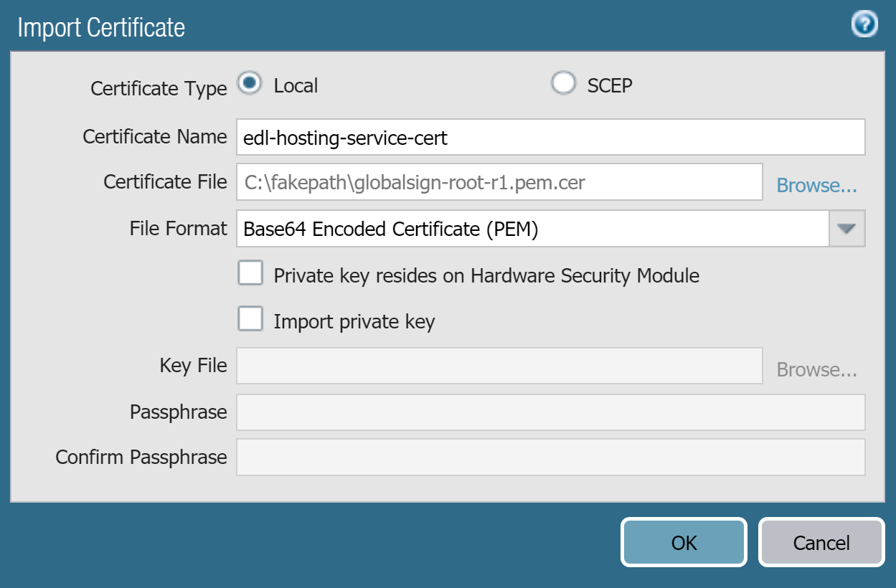
Task: Click the Local option label text
Action: [x=296, y=86]
